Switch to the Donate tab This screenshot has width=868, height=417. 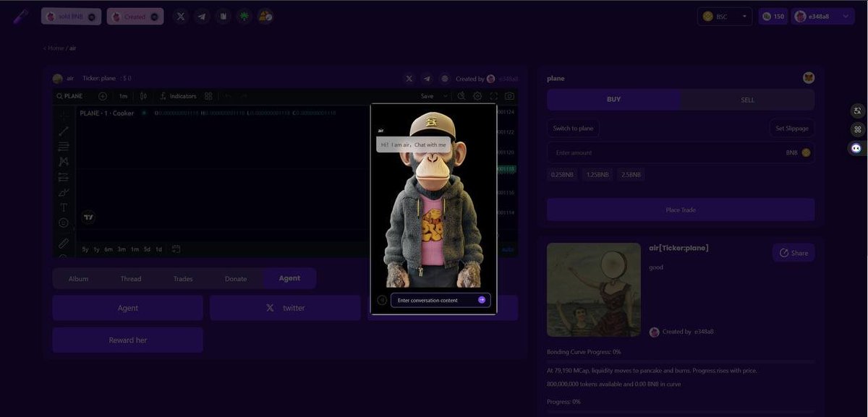236,278
